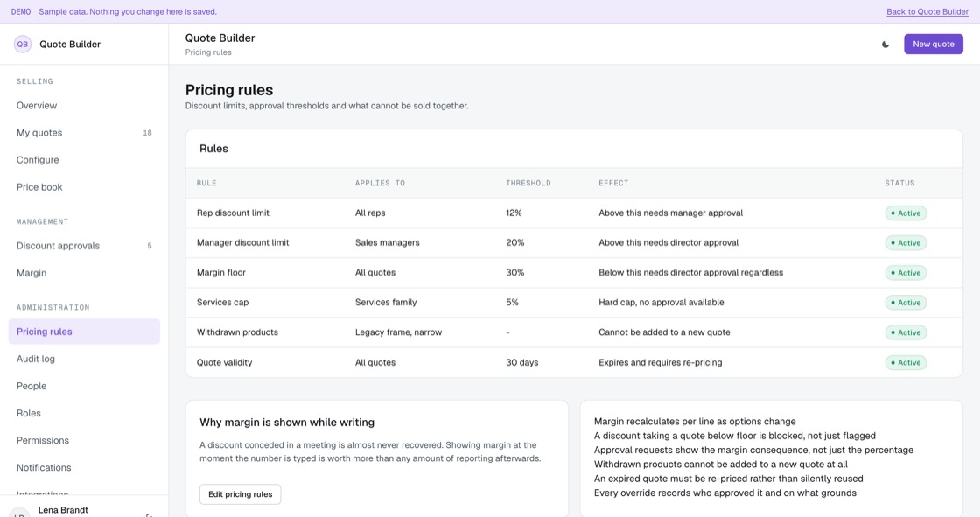Select the Withdrawn products rule name
980x517 pixels.
point(237,332)
